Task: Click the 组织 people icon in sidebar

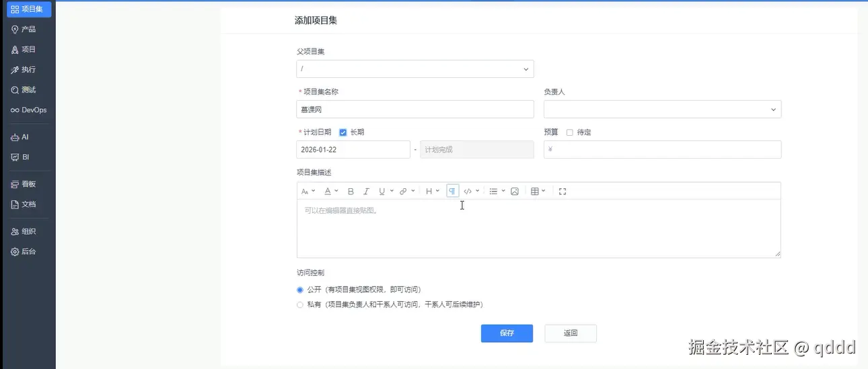Action: 15,231
